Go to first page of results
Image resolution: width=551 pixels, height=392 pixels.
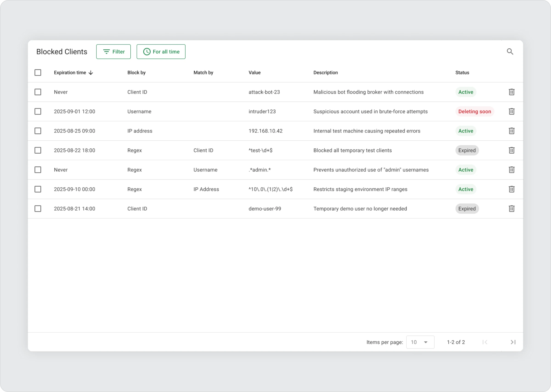click(x=485, y=342)
